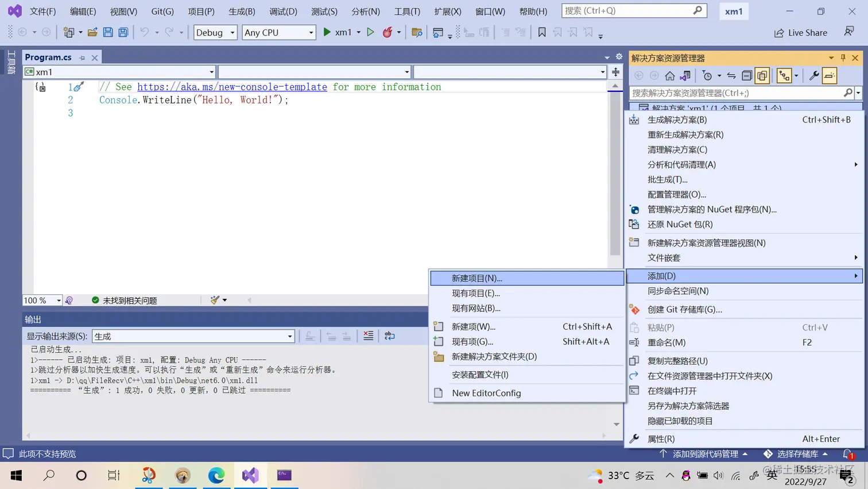868x489 pixels.
Task: Open the Solution Explorer window options arrow
Action: pyautogui.click(x=831, y=58)
